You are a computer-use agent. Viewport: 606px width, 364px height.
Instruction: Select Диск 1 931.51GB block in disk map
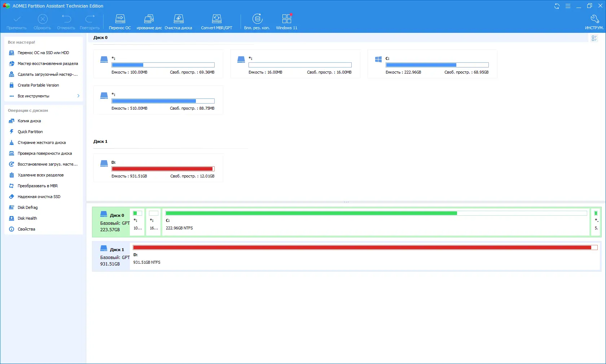111,256
